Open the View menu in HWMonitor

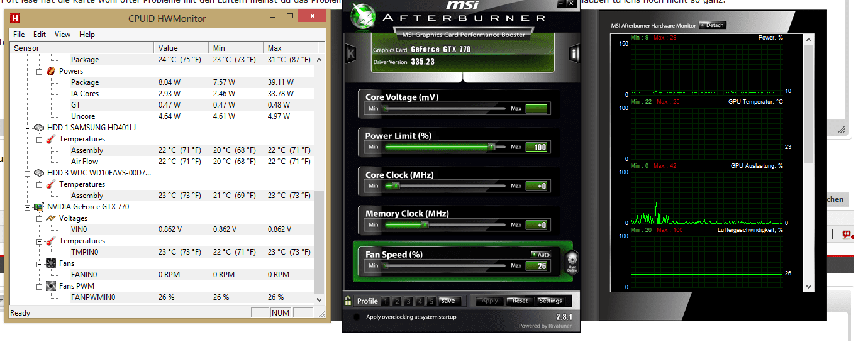(x=62, y=35)
